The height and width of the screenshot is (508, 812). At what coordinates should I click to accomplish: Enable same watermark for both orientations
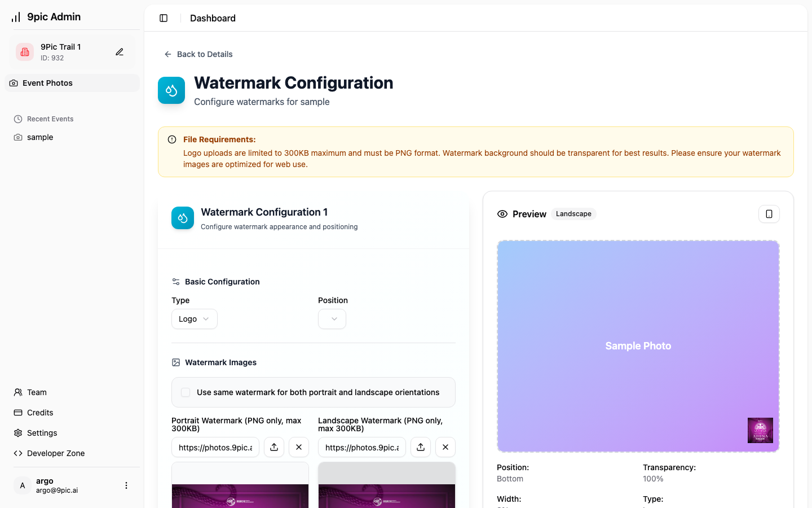186,392
